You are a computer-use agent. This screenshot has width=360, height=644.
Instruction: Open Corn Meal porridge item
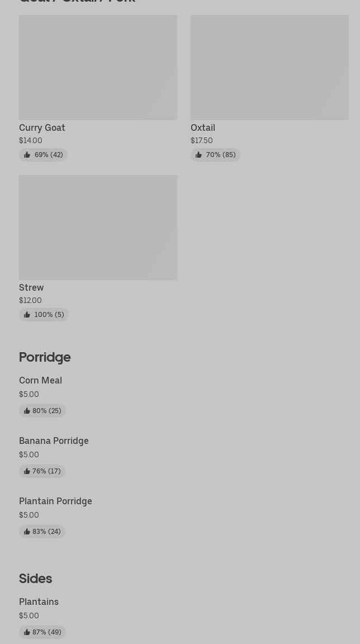click(x=40, y=380)
